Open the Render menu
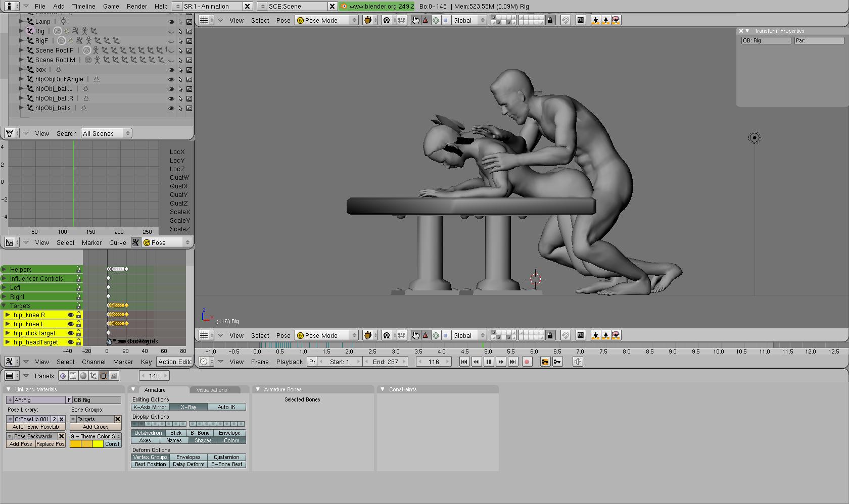This screenshot has width=849, height=504. tap(137, 6)
